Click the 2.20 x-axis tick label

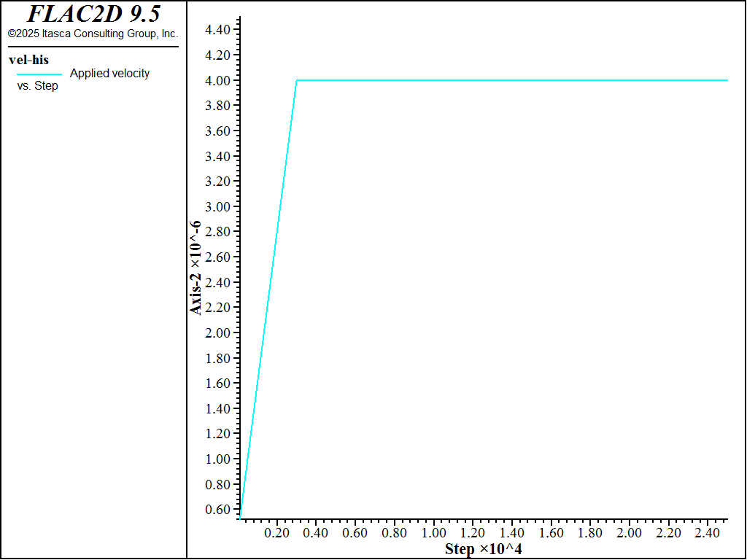tap(668, 533)
